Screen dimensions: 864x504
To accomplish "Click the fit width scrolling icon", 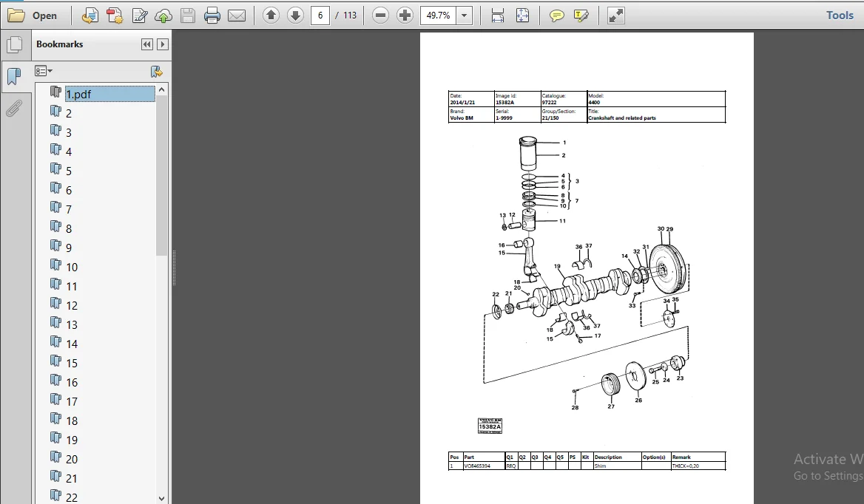I will pyautogui.click(x=498, y=16).
